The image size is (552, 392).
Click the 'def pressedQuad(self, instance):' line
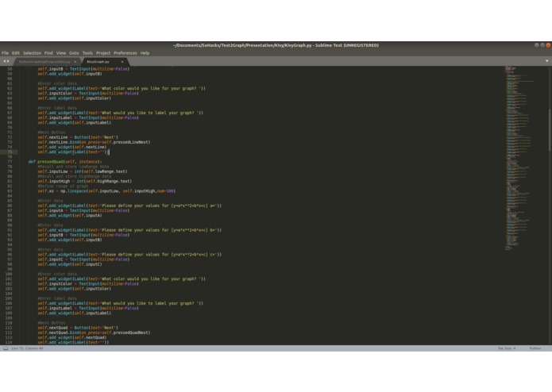[65, 162]
